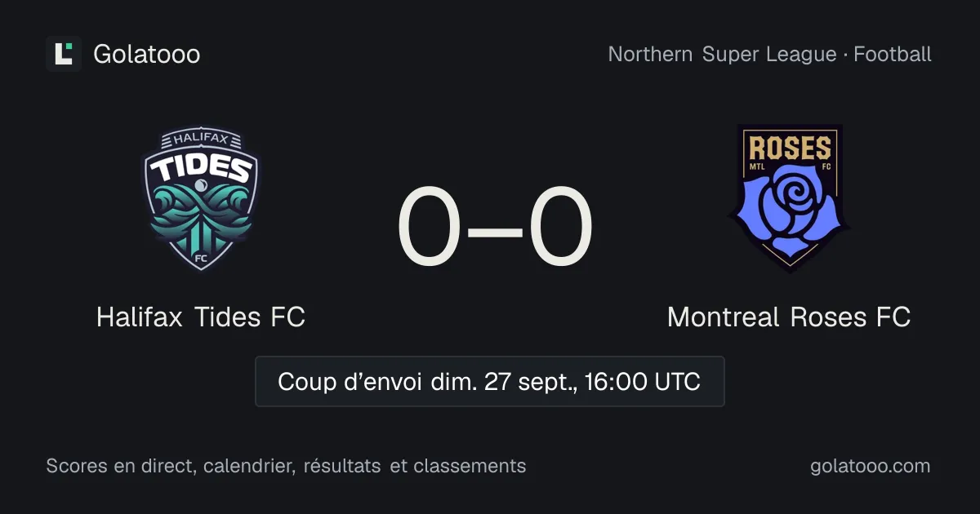Click the home team score zero

[x=430, y=228]
